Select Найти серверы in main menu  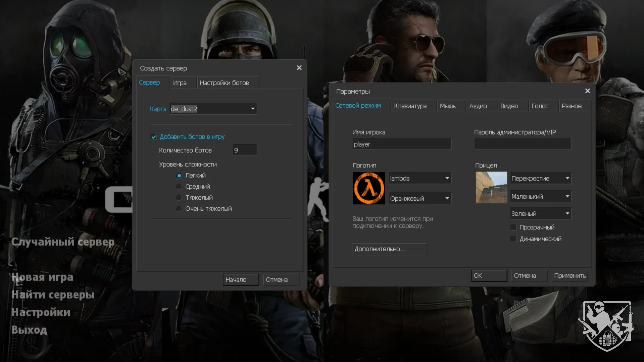pos(53,295)
